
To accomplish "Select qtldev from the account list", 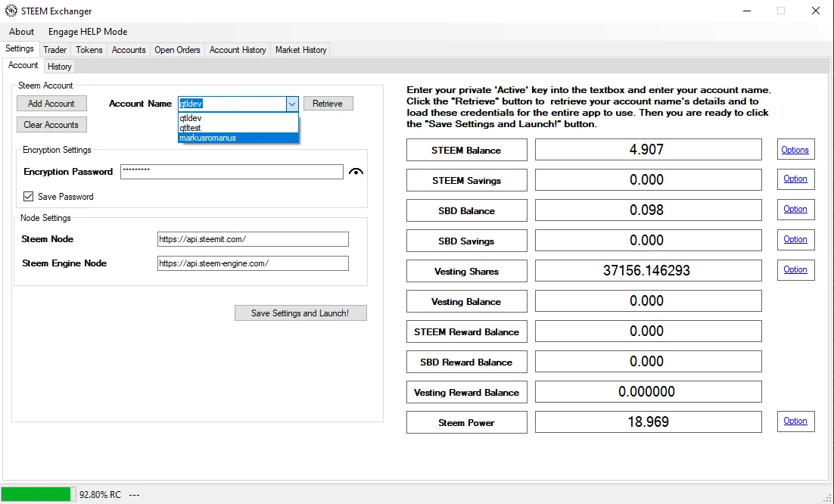I will (x=238, y=118).
